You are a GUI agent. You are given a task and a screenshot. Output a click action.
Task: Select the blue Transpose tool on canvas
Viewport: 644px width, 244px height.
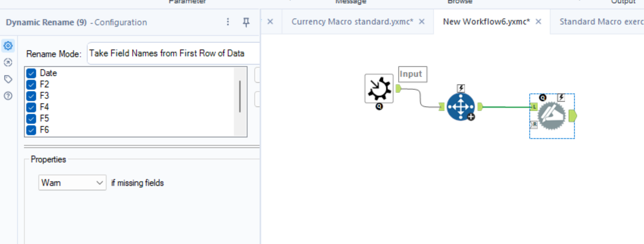pos(461,107)
